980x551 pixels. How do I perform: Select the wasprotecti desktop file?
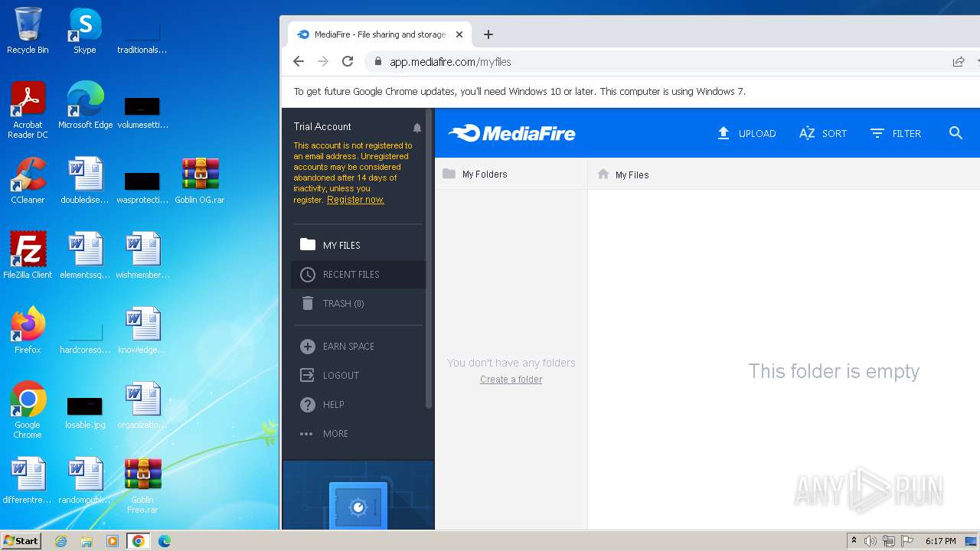pos(142,187)
